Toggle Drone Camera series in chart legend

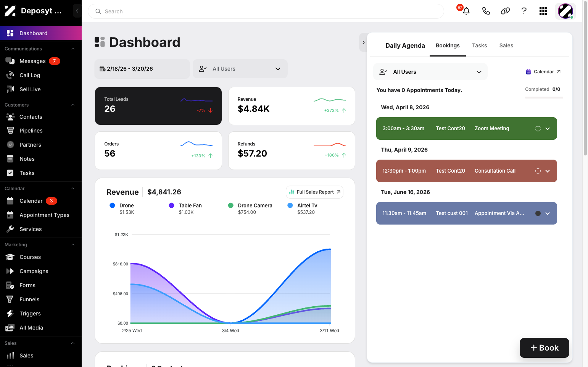pyautogui.click(x=250, y=209)
